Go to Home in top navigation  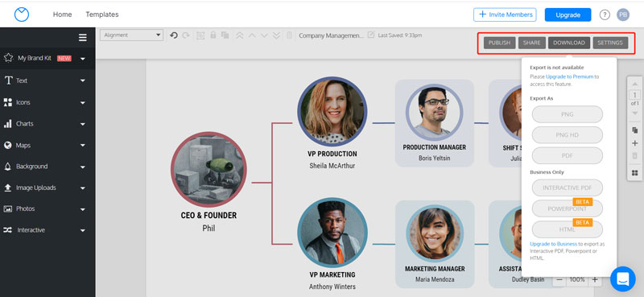63,14
